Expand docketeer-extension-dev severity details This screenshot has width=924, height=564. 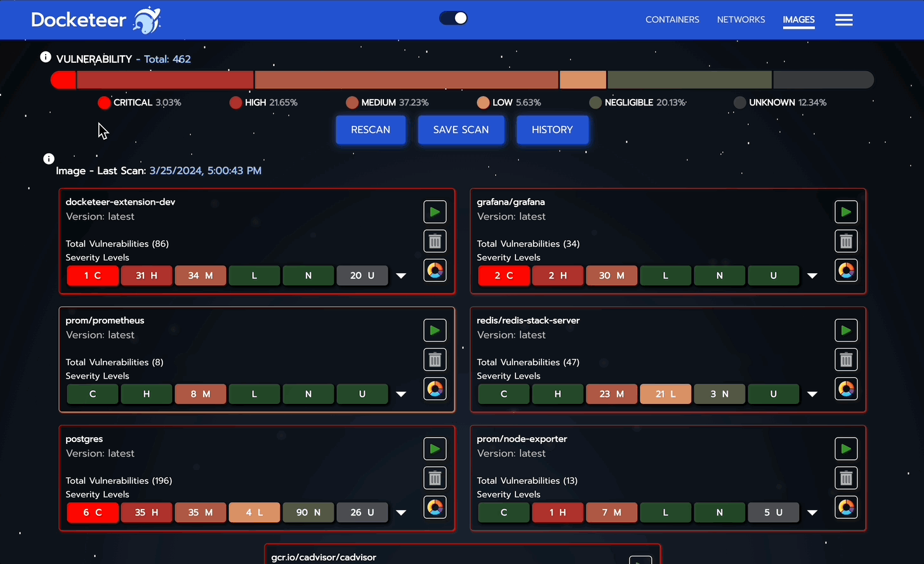(401, 276)
